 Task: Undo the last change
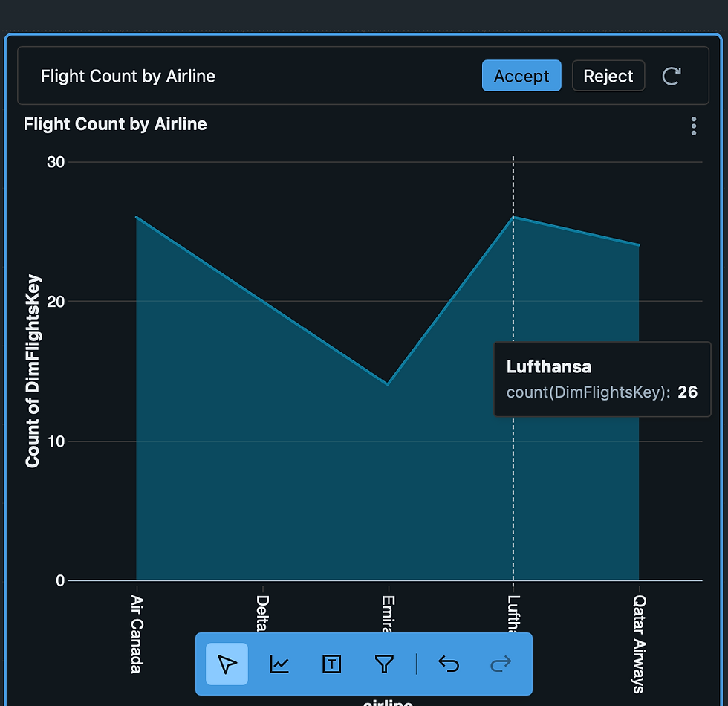(x=449, y=664)
